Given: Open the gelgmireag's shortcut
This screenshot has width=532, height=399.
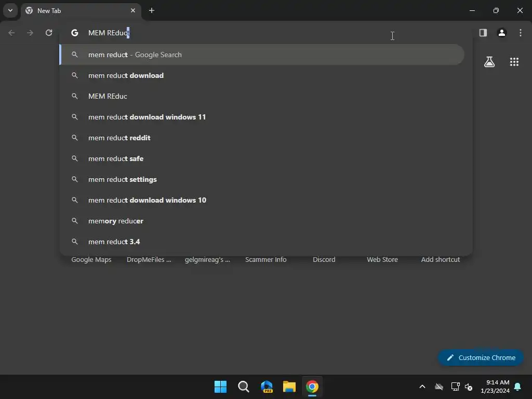Looking at the screenshot, I should [x=207, y=260].
